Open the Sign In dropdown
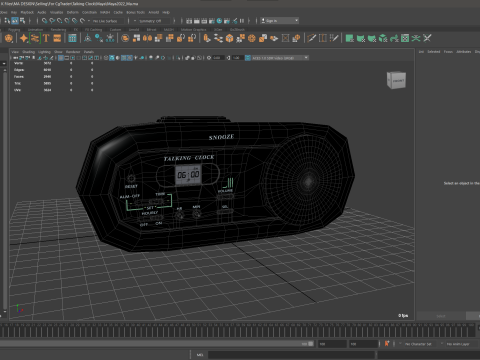480x360 pixels. point(280,21)
